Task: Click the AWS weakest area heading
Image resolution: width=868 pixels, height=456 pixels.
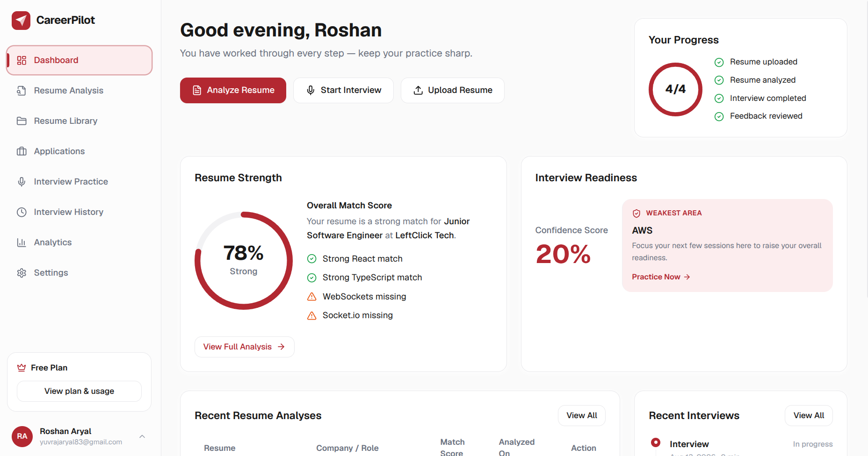Action: 642,230
